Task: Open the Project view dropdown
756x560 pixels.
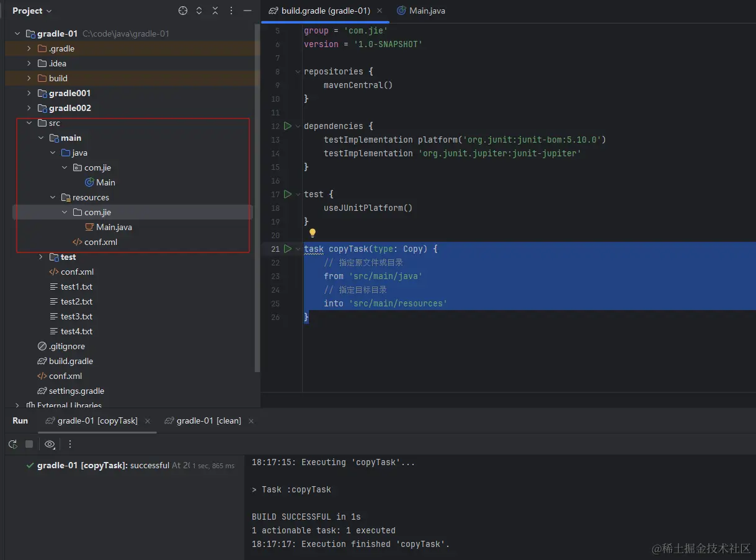Action: coord(32,11)
